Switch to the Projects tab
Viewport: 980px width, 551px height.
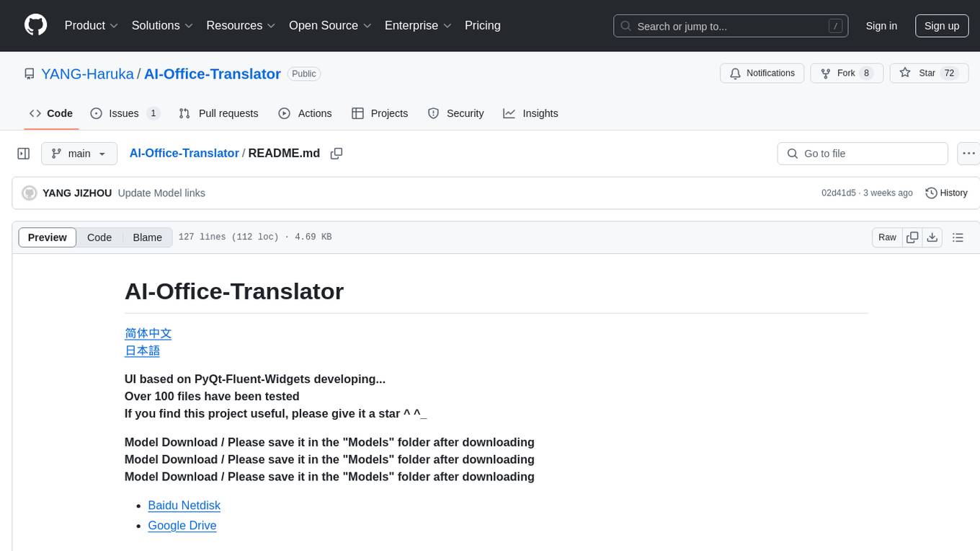(380, 113)
